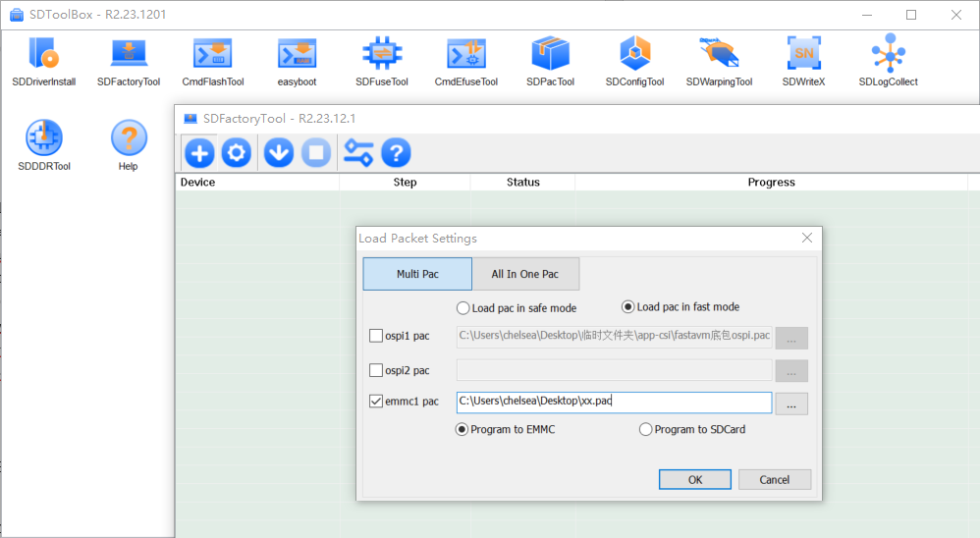Click the emmc1 pac path field
The image size is (980, 538).
coord(614,402)
